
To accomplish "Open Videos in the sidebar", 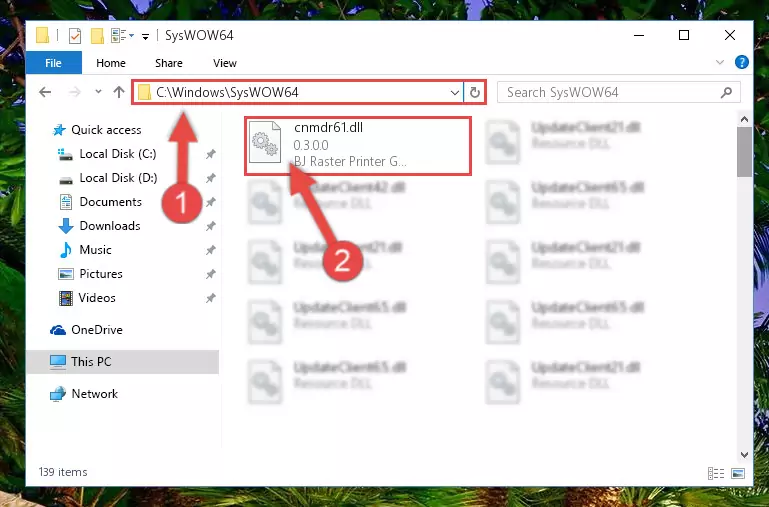I will 97,298.
